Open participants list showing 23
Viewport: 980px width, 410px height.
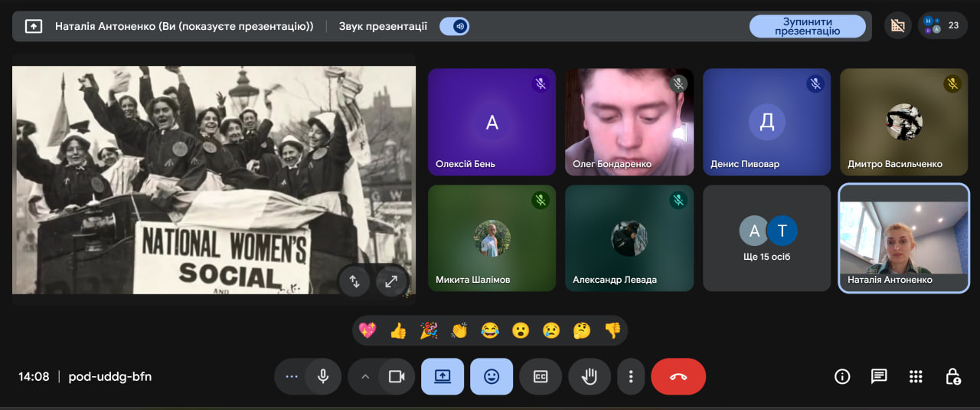[x=941, y=25]
